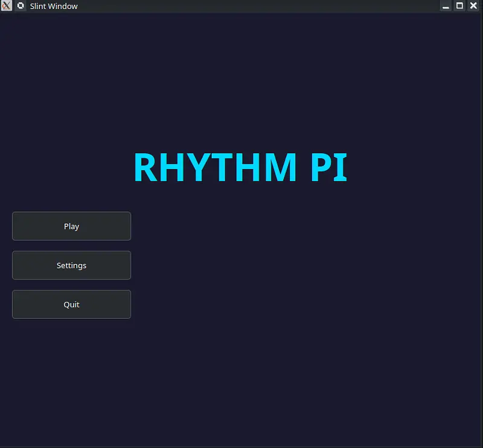Close the Slint Window
Viewport: 483px width, 448px height.
473,6
